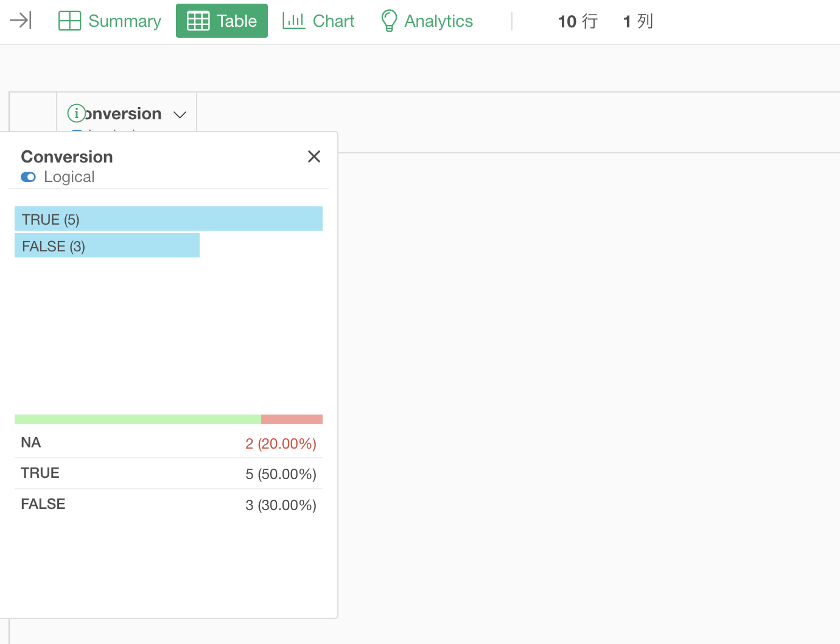This screenshot has width=840, height=644.
Task: Open the Conversion column dropdown menu
Action: 180,114
